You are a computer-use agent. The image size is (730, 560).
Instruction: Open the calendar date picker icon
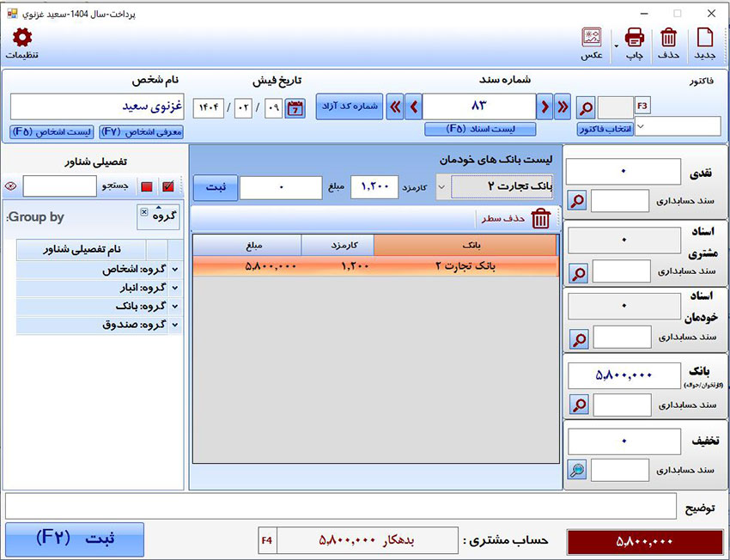(295, 108)
